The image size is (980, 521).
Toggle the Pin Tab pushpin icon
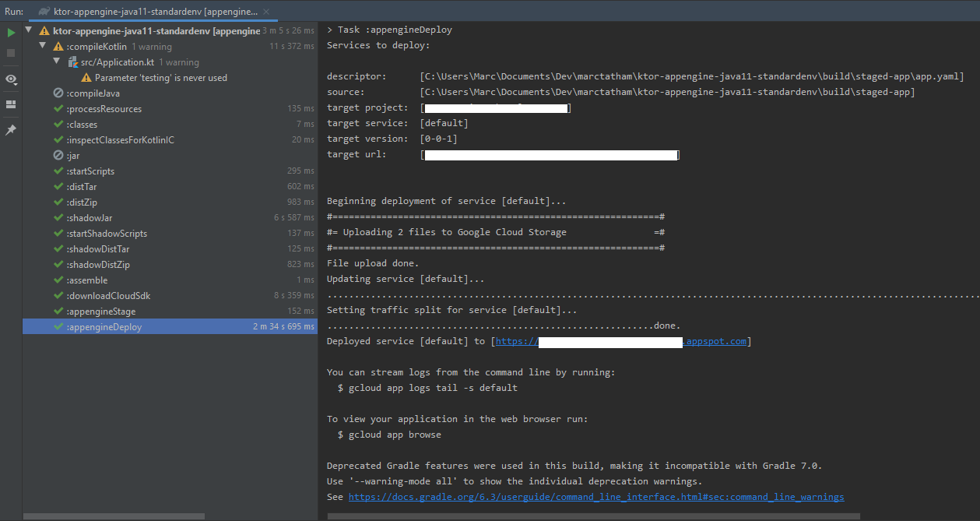click(11, 130)
